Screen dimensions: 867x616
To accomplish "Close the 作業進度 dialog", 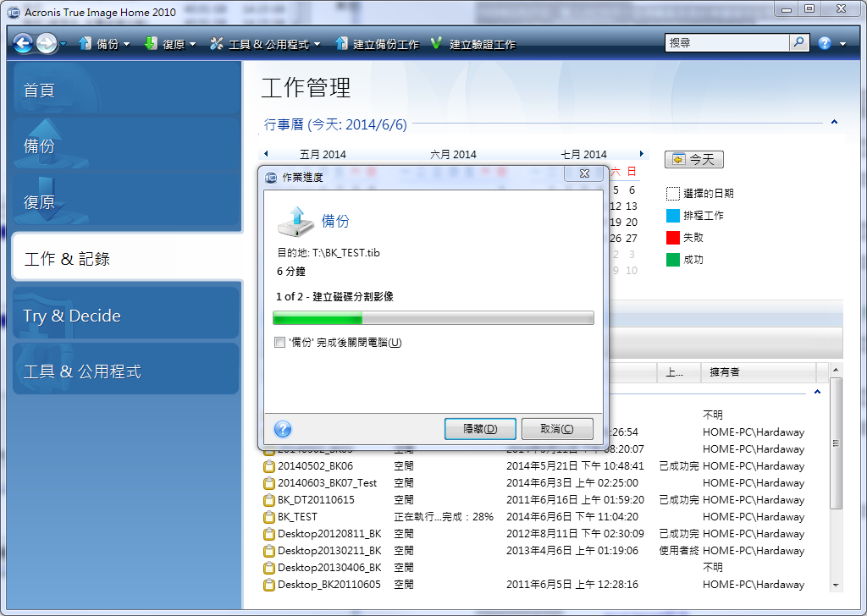I will tap(584, 173).
